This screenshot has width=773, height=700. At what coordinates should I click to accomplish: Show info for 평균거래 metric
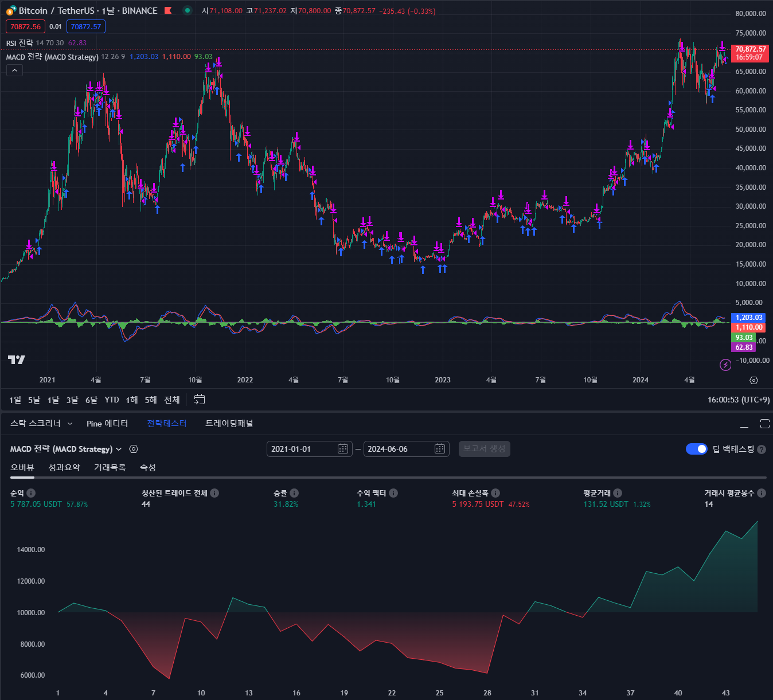618,493
